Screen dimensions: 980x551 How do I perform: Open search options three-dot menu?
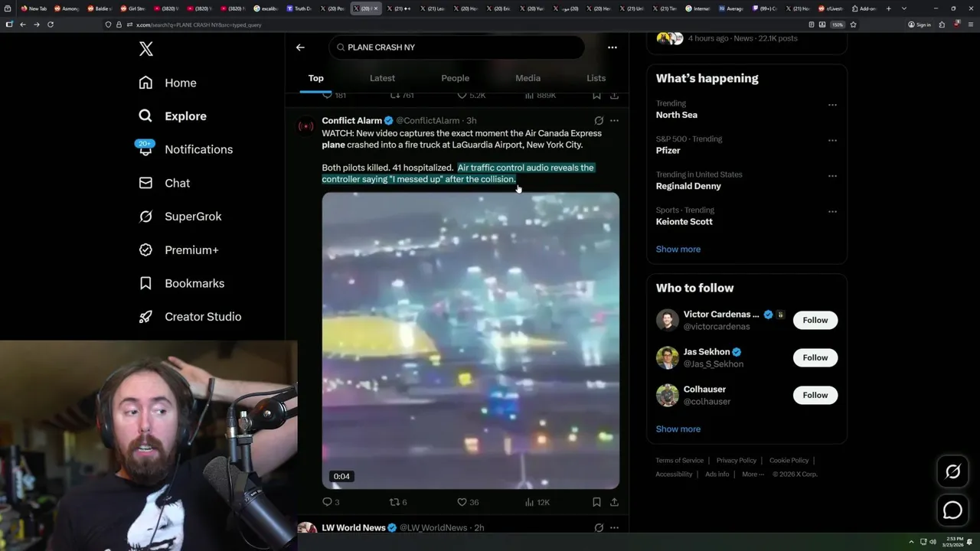pos(612,47)
